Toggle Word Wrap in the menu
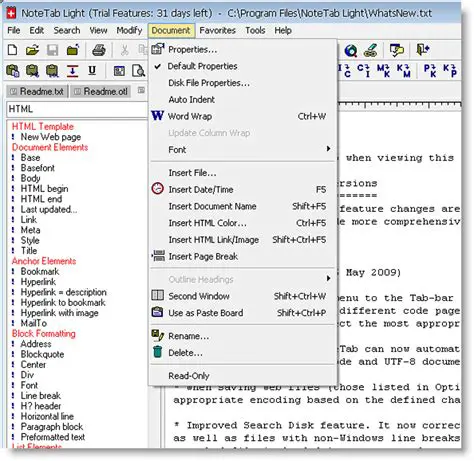Image resolution: width=474 pixels, height=461 pixels. click(x=243, y=116)
